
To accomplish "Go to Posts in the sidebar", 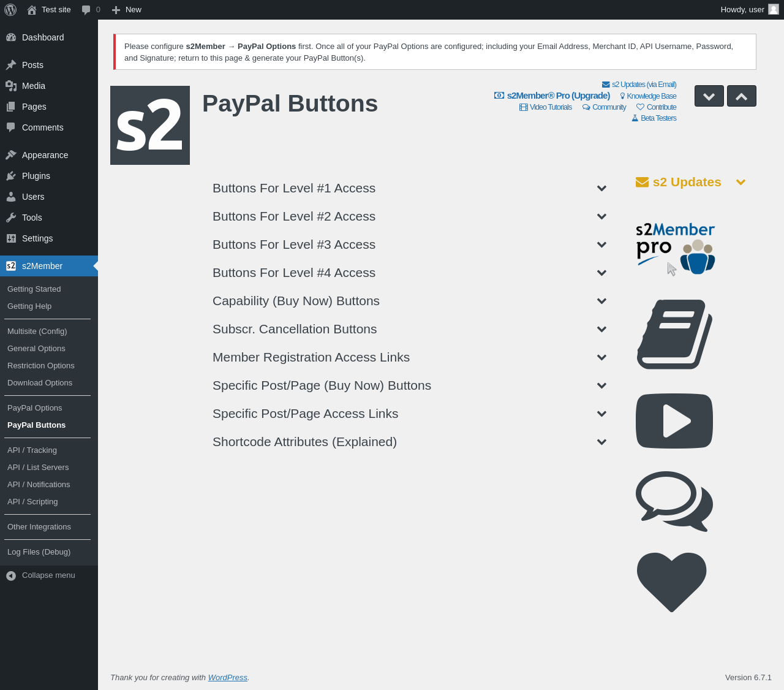I will 49,65.
